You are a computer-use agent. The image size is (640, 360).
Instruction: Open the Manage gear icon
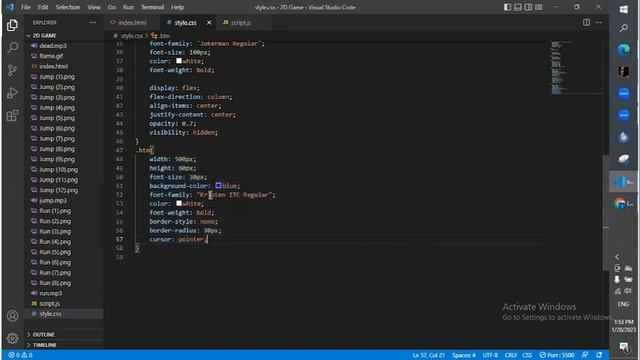click(x=12, y=338)
